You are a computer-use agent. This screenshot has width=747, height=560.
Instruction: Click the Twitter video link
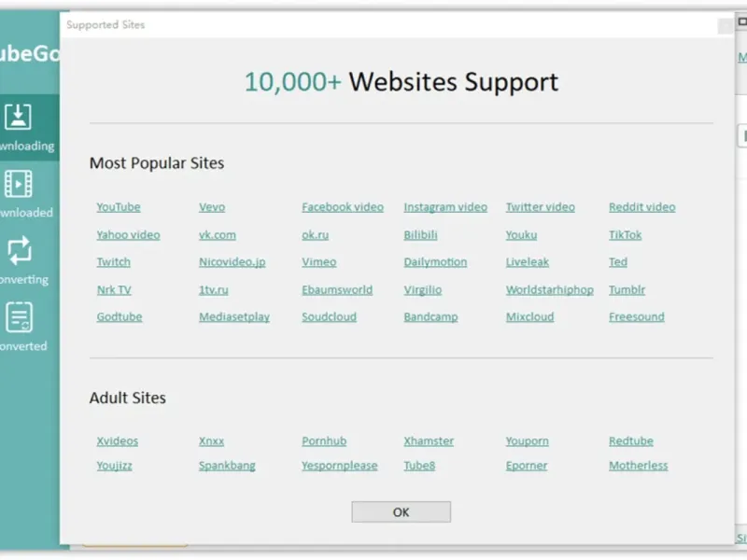point(541,207)
